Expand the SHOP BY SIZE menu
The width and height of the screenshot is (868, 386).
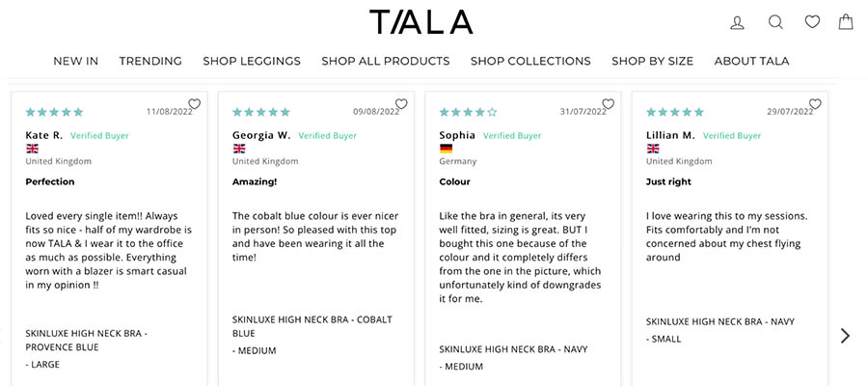tap(652, 61)
